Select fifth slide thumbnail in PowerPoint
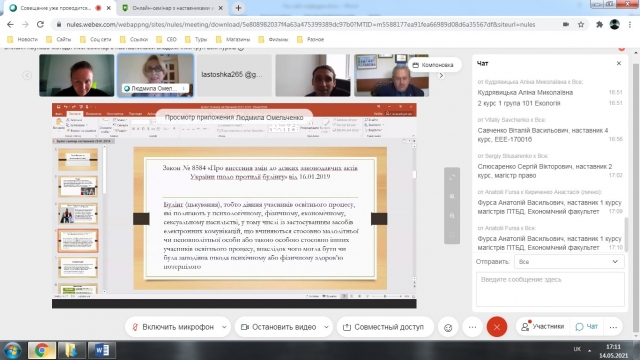 click(78, 267)
